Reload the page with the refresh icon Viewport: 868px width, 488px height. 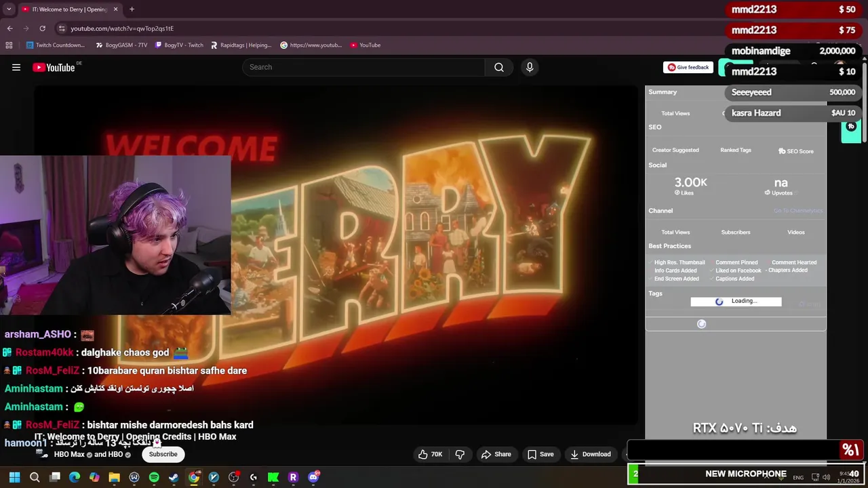click(42, 28)
